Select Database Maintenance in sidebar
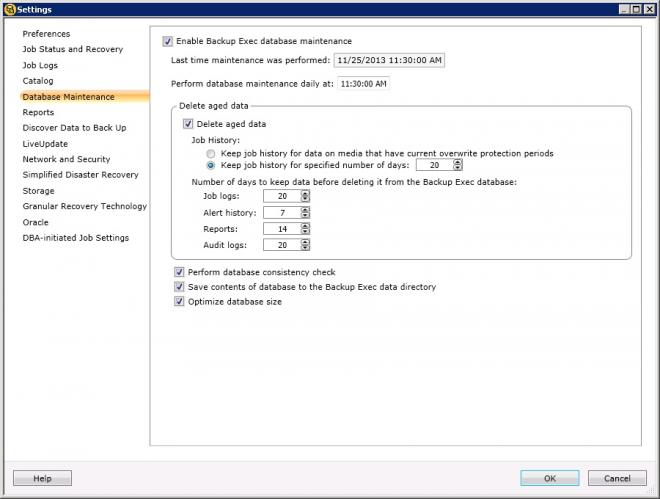Image resolution: width=660 pixels, height=499 pixels. coord(84,97)
